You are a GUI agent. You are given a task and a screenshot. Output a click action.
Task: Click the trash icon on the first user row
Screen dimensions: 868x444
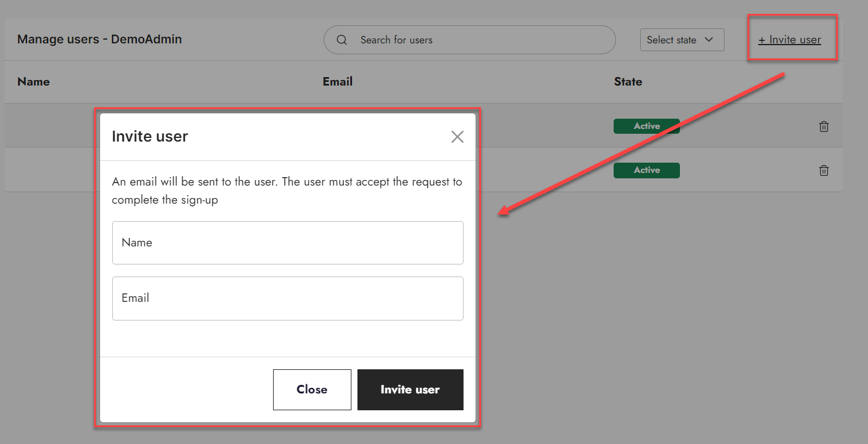pyautogui.click(x=823, y=127)
